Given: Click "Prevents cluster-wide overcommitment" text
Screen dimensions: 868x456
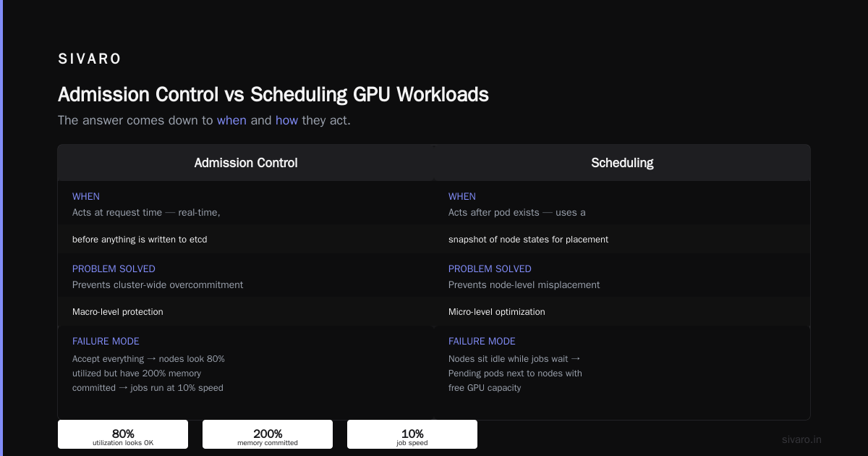Looking at the screenshot, I should pos(158,285).
